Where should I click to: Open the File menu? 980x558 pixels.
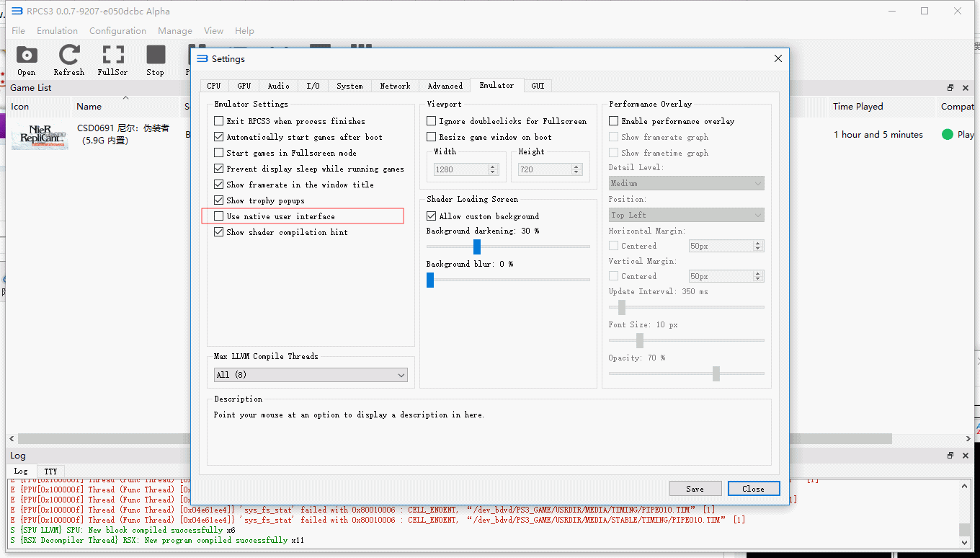(x=19, y=31)
